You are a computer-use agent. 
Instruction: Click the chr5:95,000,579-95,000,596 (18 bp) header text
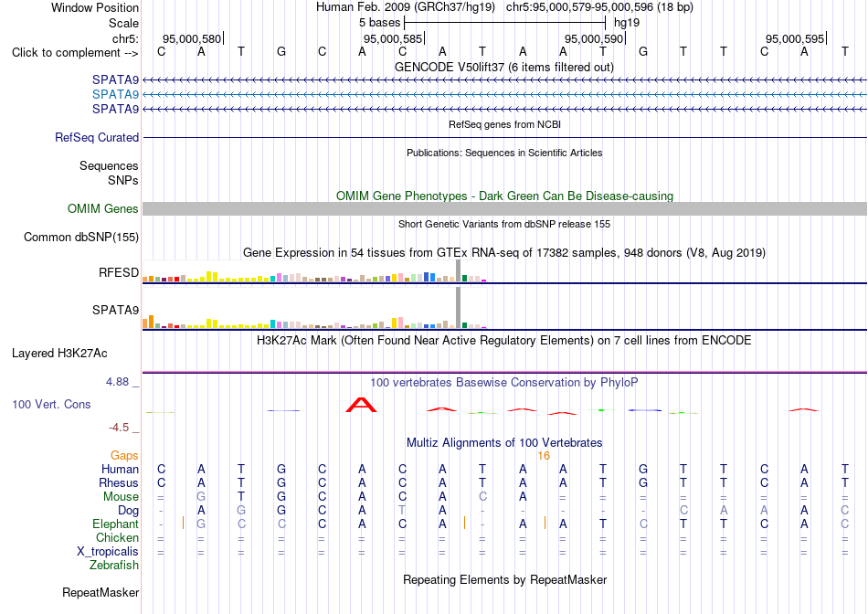click(x=599, y=7)
